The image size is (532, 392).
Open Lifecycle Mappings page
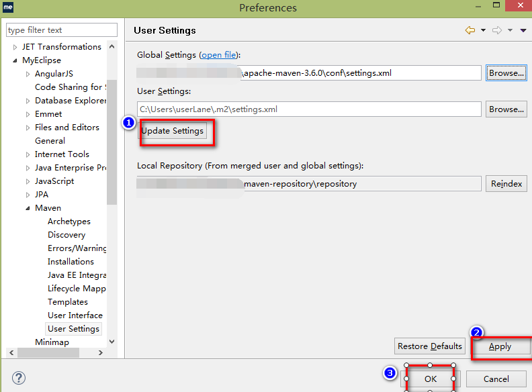pyautogui.click(x=77, y=289)
